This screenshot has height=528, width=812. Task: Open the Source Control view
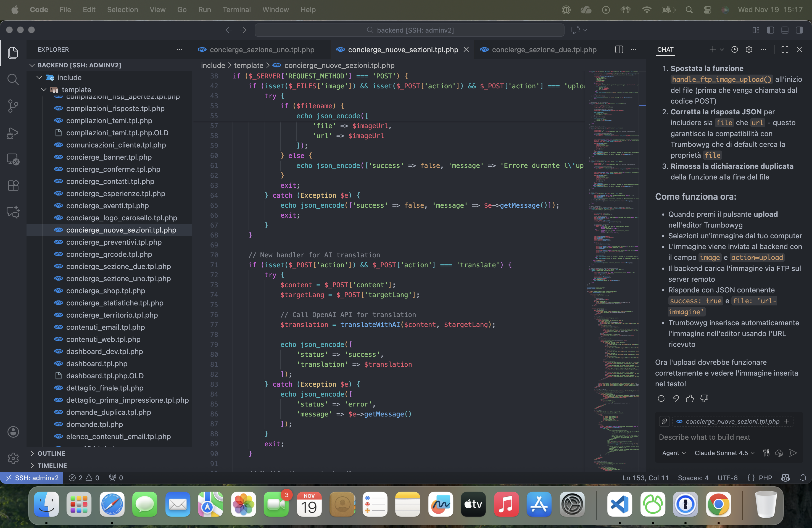[x=13, y=106]
